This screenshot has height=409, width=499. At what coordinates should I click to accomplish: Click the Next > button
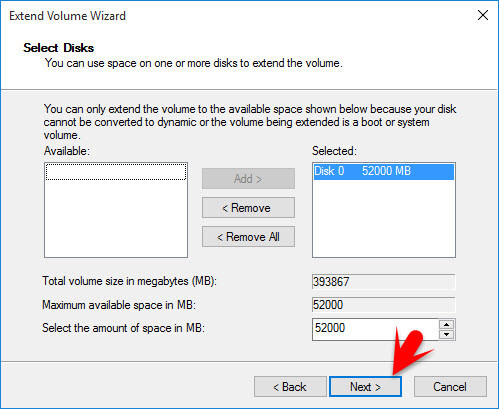tap(365, 387)
